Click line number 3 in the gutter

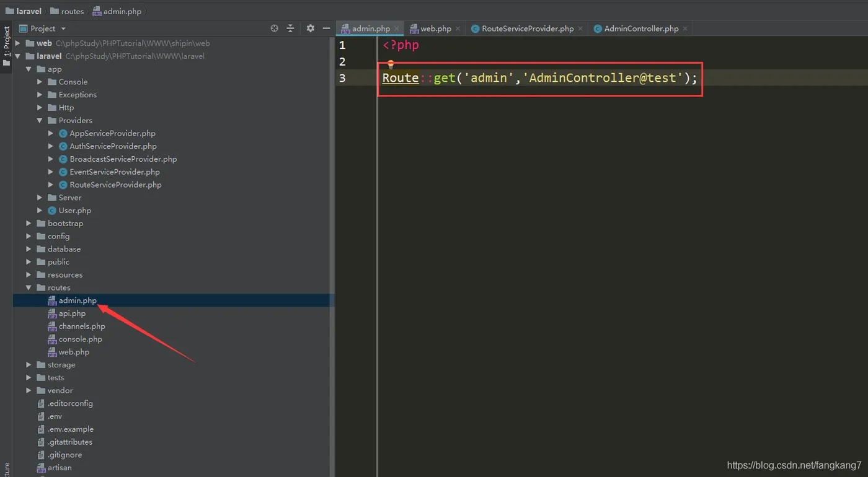342,78
